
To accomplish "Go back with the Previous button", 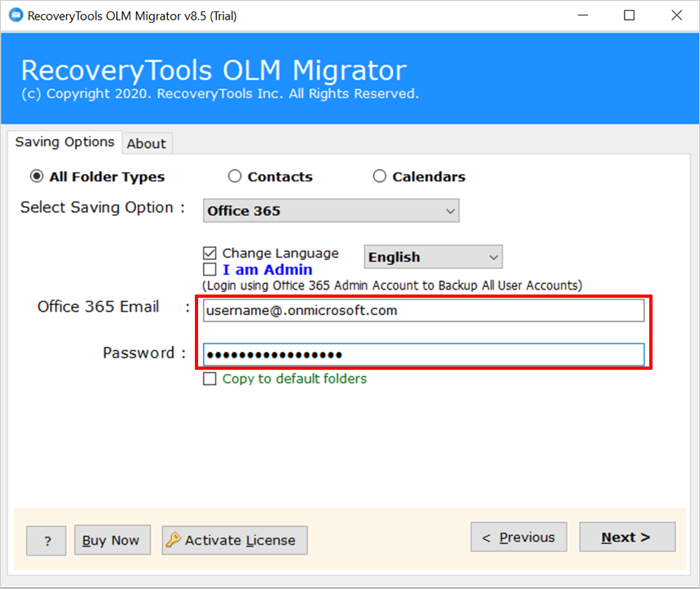I will click(519, 537).
